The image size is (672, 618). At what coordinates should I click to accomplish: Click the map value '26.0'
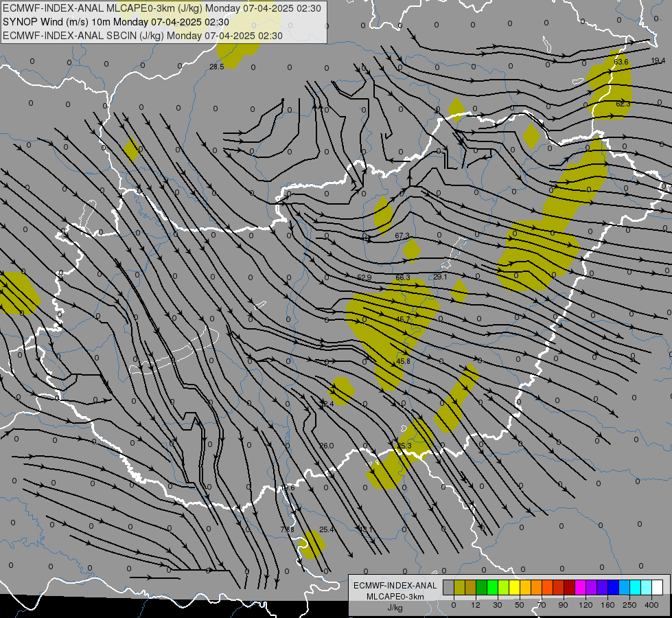coord(326,446)
